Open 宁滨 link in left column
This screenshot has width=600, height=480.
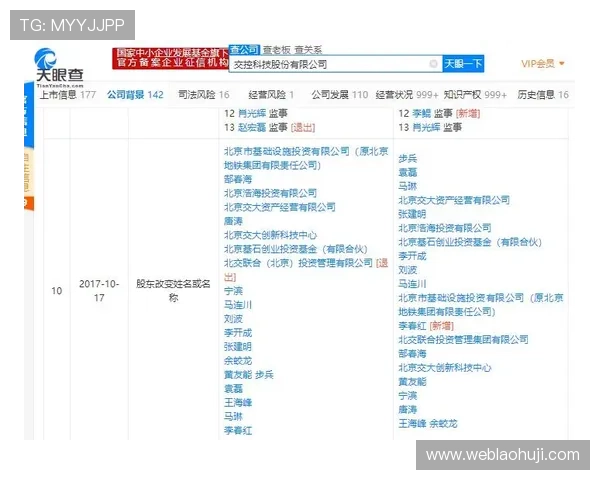pyautogui.click(x=233, y=291)
